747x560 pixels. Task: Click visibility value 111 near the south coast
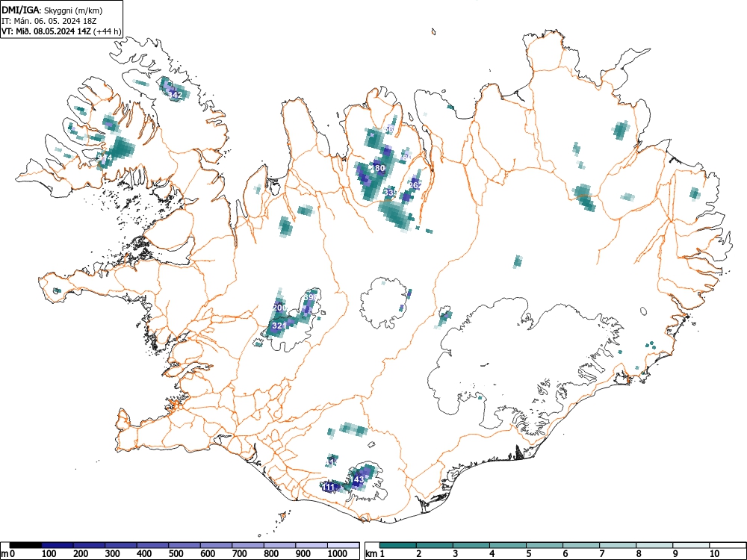tap(329, 487)
